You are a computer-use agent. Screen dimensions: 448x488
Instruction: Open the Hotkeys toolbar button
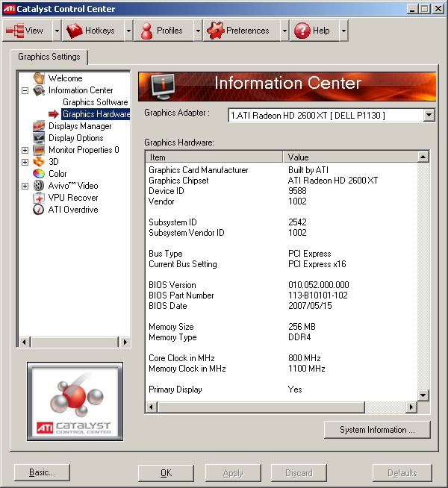coord(93,31)
